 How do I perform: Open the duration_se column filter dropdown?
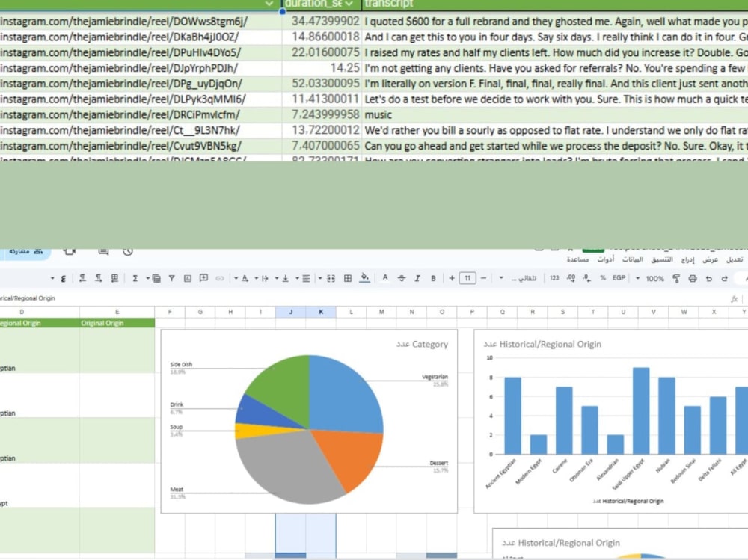click(349, 4)
